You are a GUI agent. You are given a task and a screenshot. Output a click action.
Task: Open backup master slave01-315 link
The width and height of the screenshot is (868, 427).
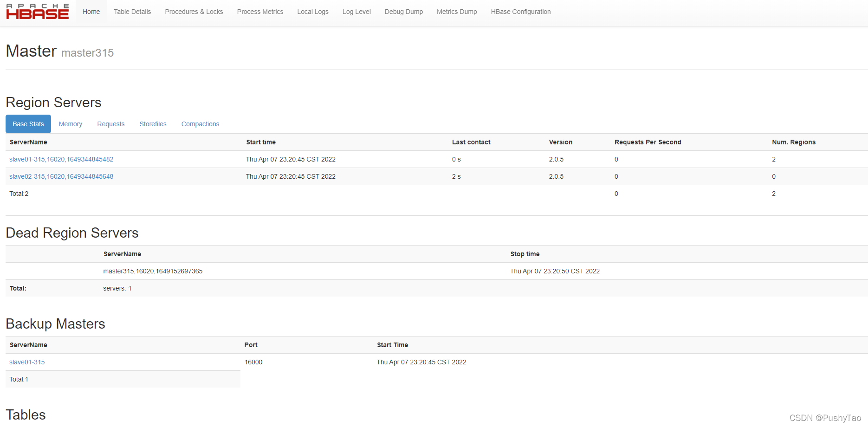pyautogui.click(x=27, y=362)
